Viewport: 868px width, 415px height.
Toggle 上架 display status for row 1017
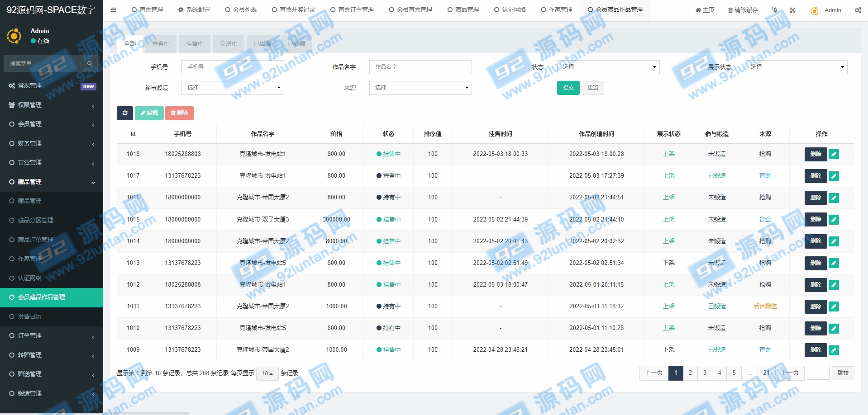coord(669,176)
